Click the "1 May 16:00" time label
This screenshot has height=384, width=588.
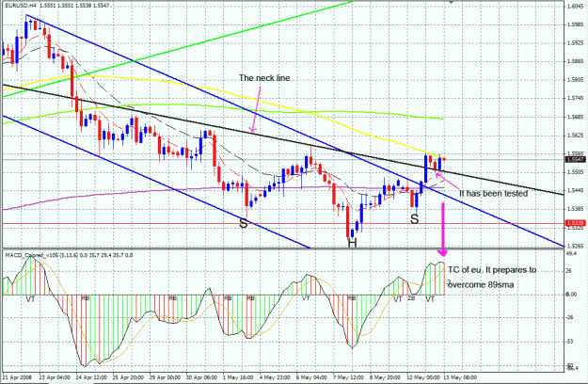238,377
